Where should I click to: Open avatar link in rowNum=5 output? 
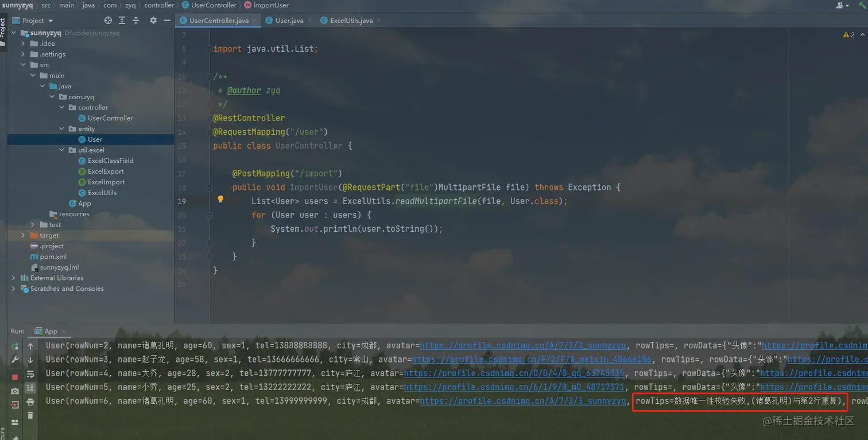coord(514,387)
